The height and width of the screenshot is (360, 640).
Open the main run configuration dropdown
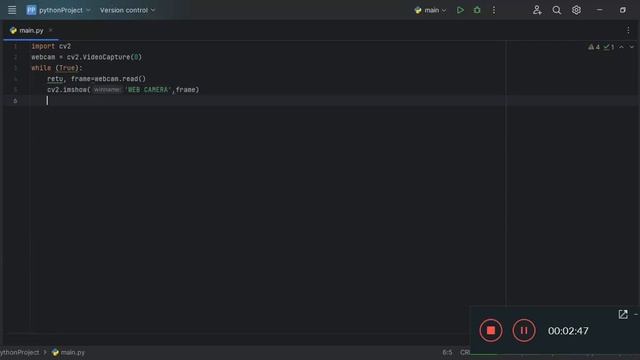pyautogui.click(x=430, y=10)
